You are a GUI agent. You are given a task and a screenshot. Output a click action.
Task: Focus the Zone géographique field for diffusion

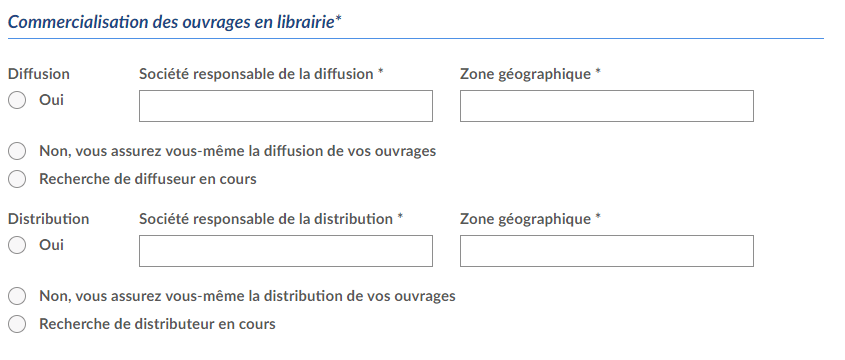pyautogui.click(x=607, y=106)
